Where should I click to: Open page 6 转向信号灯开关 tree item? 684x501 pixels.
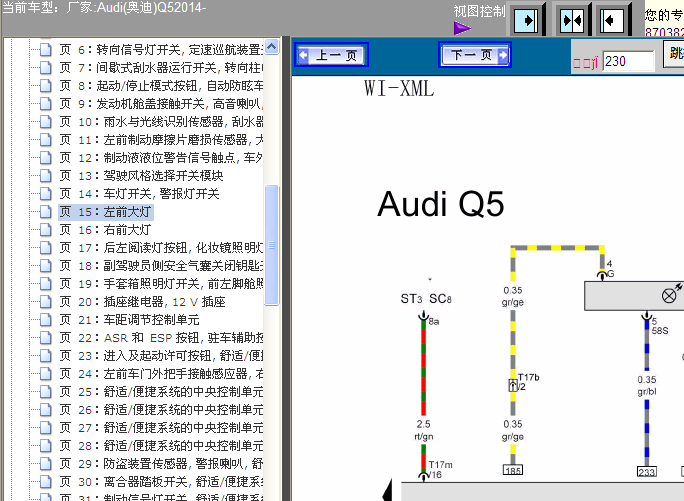click(x=161, y=50)
